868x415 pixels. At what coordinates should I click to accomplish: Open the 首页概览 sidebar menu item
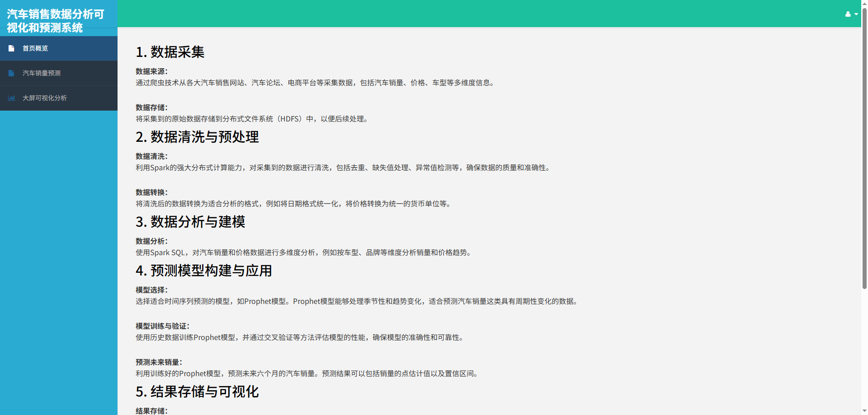tap(59, 48)
